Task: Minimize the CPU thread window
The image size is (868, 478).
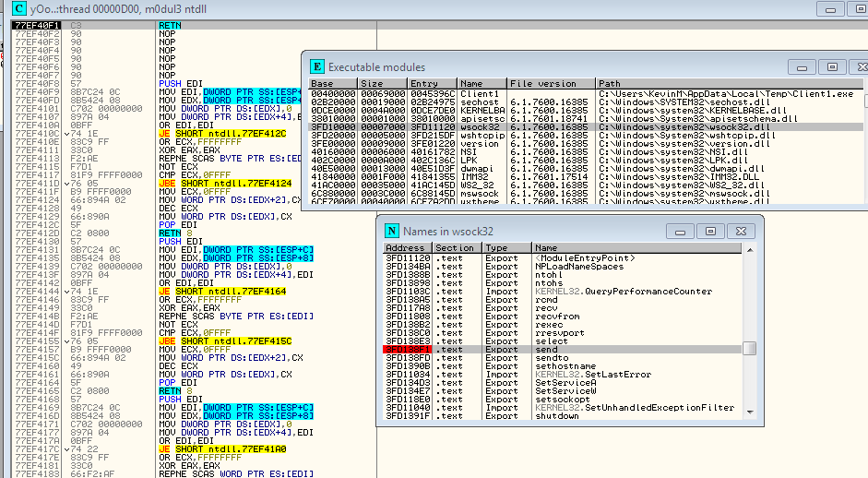Action: coord(830,9)
